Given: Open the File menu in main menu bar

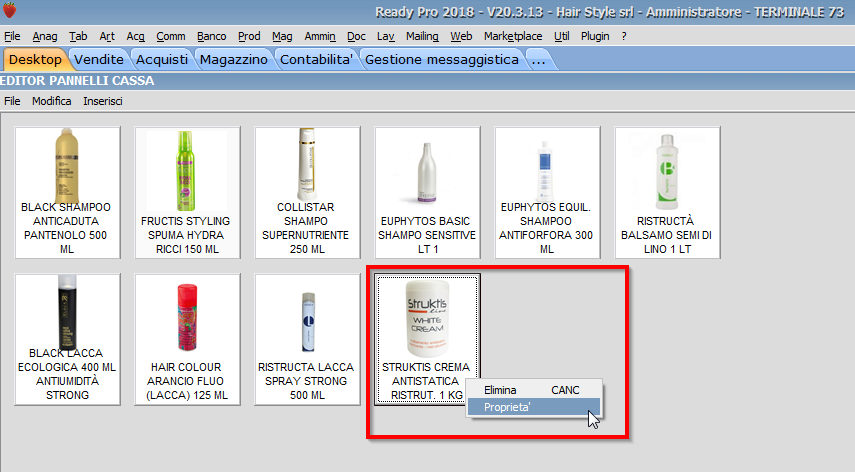Looking at the screenshot, I should click(12, 36).
